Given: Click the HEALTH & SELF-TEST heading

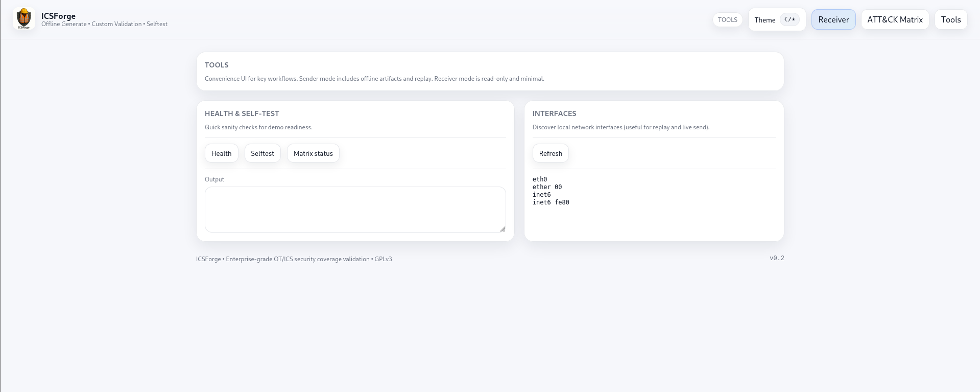Looking at the screenshot, I should pyautogui.click(x=242, y=113).
